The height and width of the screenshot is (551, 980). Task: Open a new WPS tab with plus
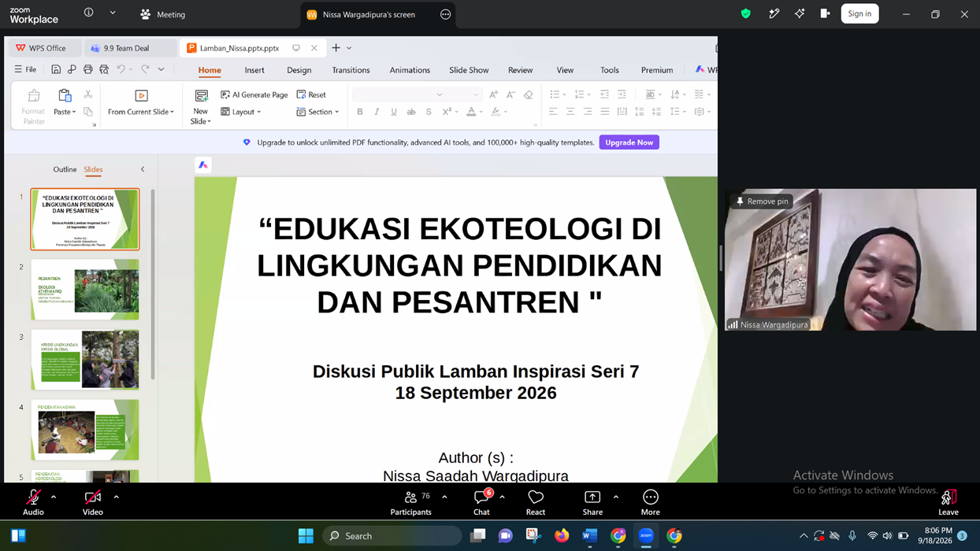(336, 48)
